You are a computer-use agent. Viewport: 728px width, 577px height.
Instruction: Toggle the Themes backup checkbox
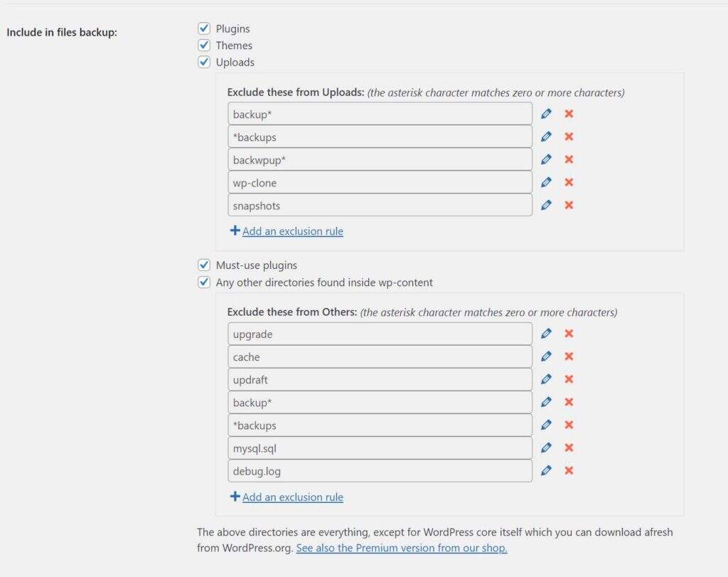pyautogui.click(x=204, y=45)
